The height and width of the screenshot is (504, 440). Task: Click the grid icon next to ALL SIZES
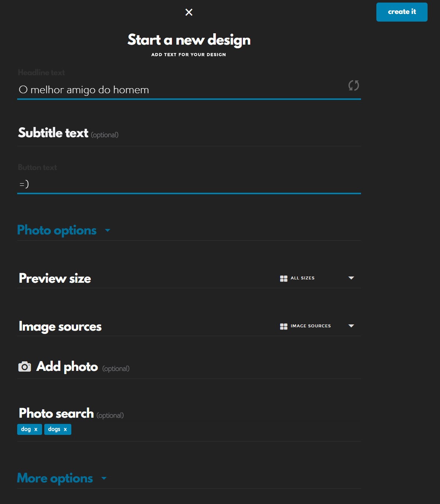284,278
